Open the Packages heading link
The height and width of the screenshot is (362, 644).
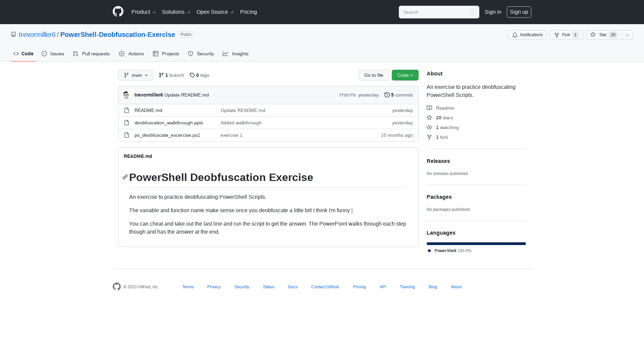tap(439, 197)
